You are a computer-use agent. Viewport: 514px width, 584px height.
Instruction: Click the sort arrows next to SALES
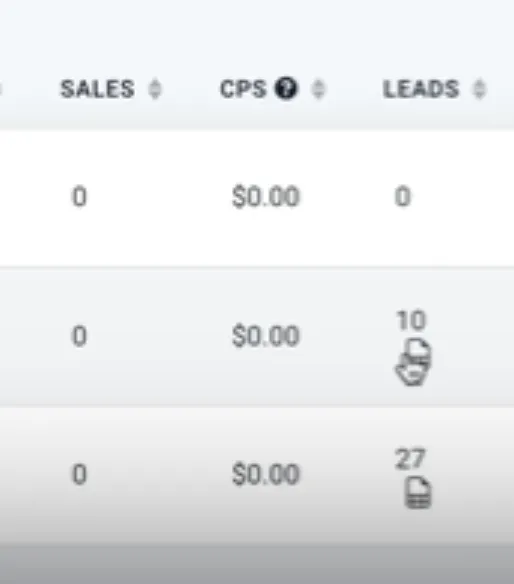pyautogui.click(x=155, y=89)
